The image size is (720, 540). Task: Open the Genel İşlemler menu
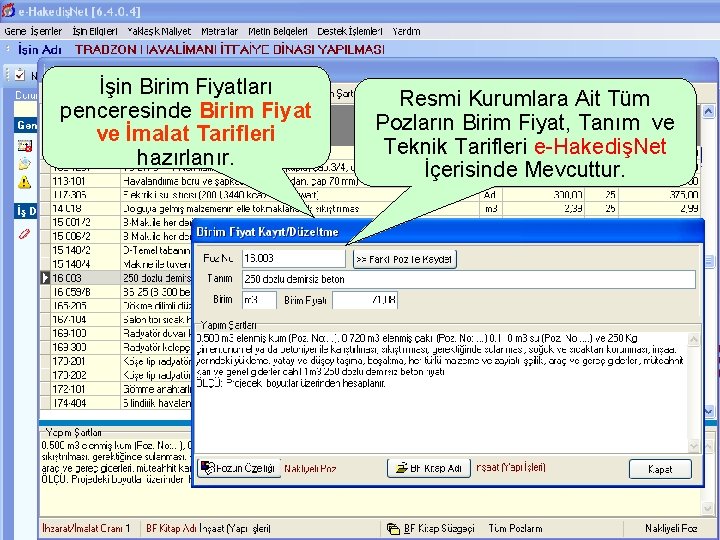[33, 31]
